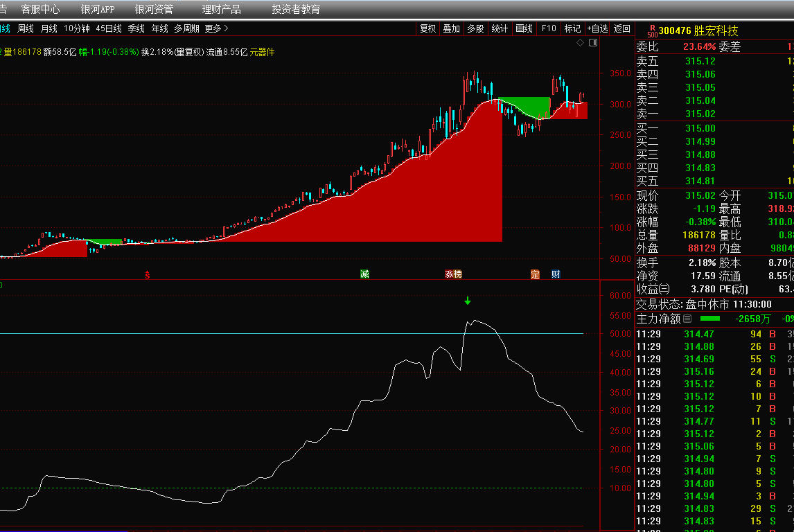Click the green 主力净额 bar indicator
The height and width of the screenshot is (532, 794).
point(709,319)
